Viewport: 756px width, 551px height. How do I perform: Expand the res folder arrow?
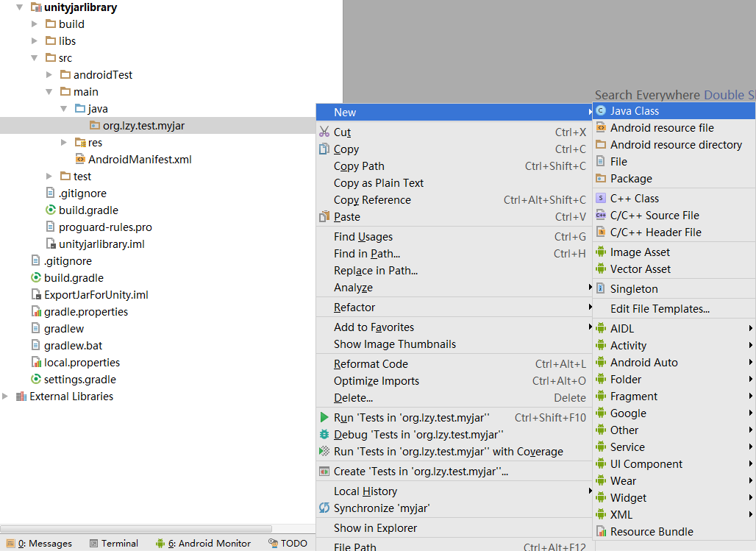coord(64,142)
